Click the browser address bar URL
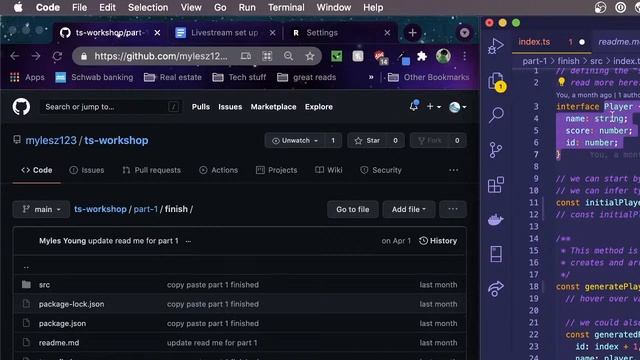Image resolution: width=640 pixels, height=360 pixels. pyautogui.click(x=161, y=56)
